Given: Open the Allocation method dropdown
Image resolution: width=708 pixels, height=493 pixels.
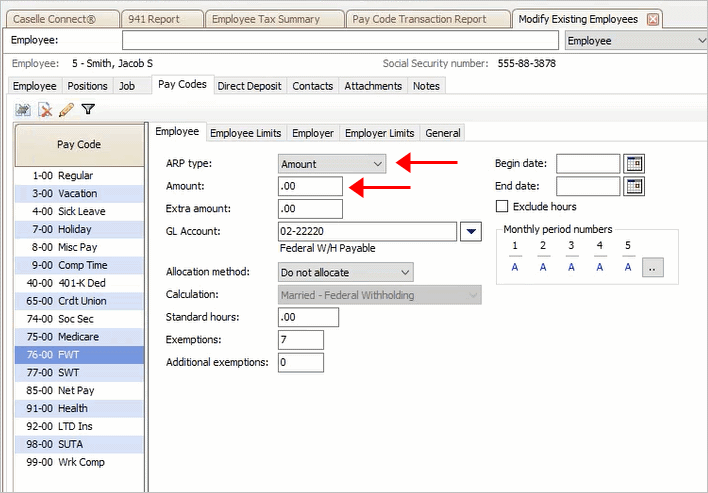Looking at the screenshot, I should click(x=345, y=272).
